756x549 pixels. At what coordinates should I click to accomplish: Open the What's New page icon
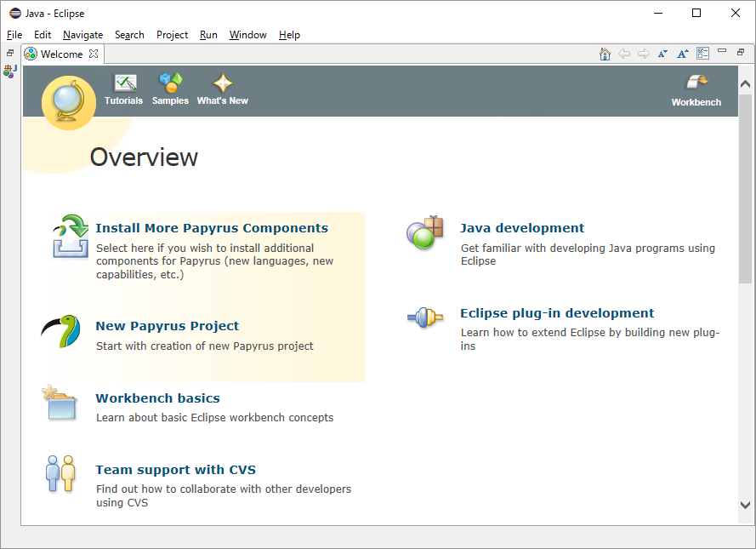click(x=222, y=83)
